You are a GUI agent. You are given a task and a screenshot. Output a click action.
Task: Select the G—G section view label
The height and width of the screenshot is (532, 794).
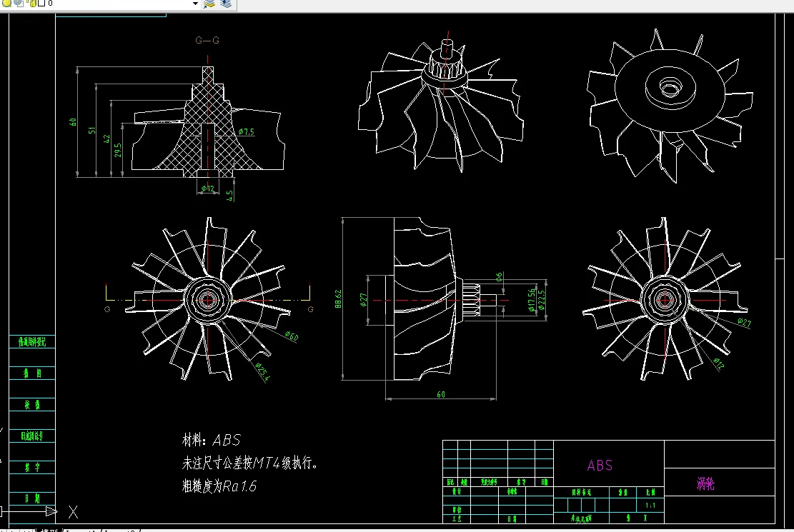tap(207, 41)
